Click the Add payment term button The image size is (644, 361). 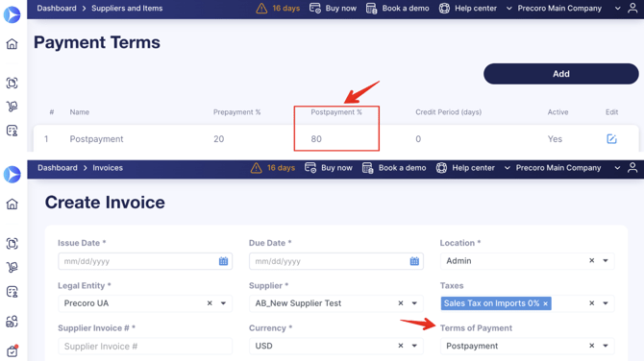(x=561, y=74)
